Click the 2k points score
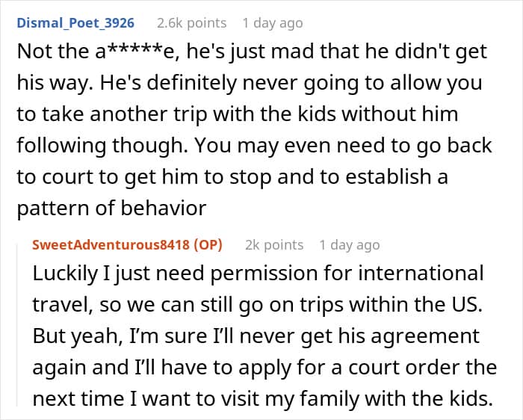 pyautogui.click(x=274, y=244)
